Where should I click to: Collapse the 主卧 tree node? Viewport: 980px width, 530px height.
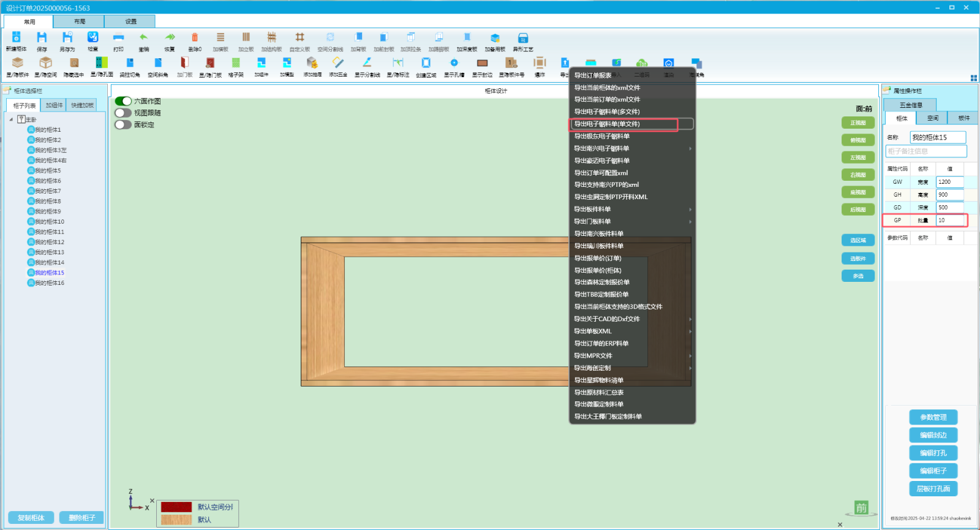pyautogui.click(x=11, y=119)
